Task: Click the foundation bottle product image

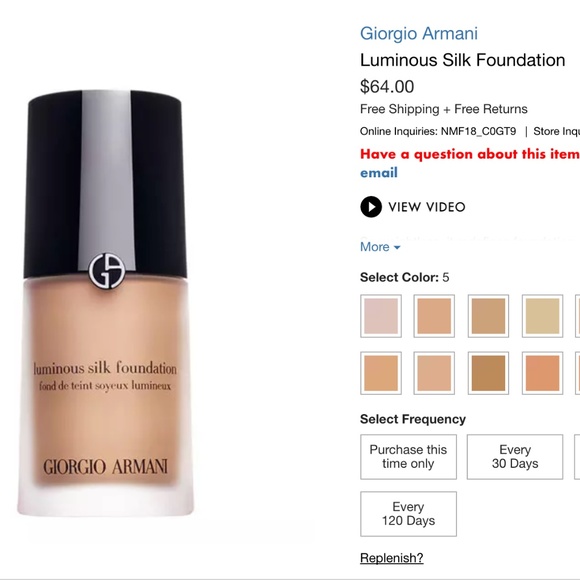Action: click(105, 303)
